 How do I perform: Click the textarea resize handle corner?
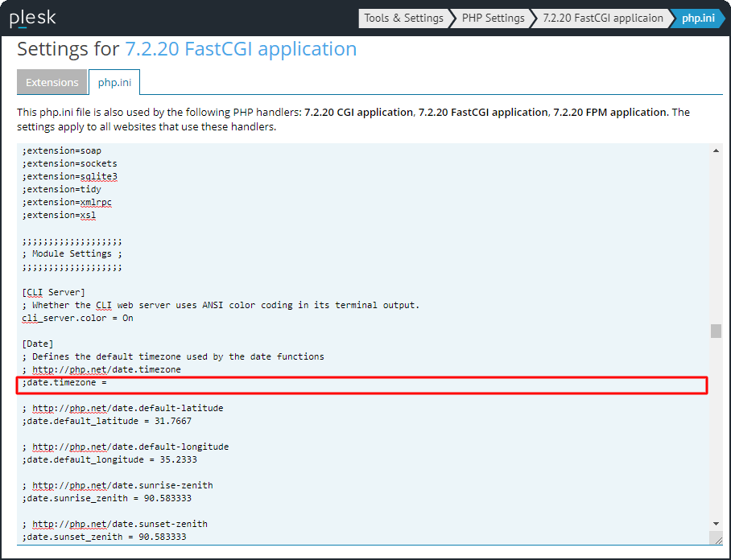(x=716, y=538)
